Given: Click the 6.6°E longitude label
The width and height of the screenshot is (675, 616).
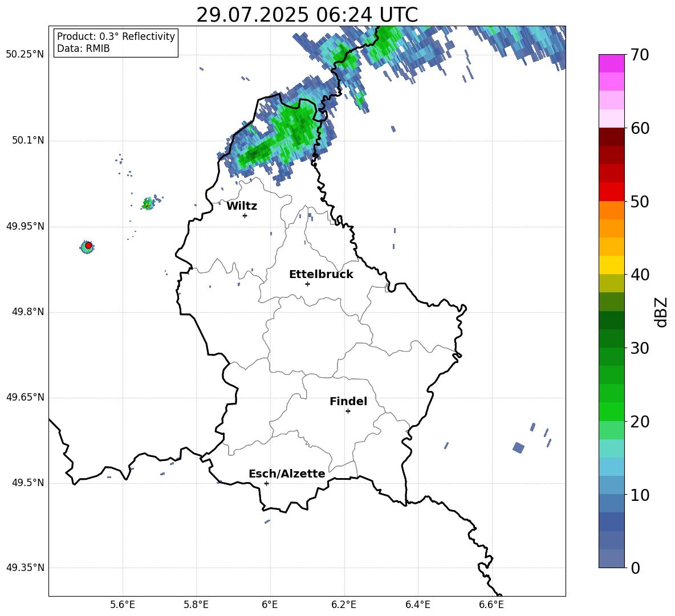Looking at the screenshot, I should 491,605.
